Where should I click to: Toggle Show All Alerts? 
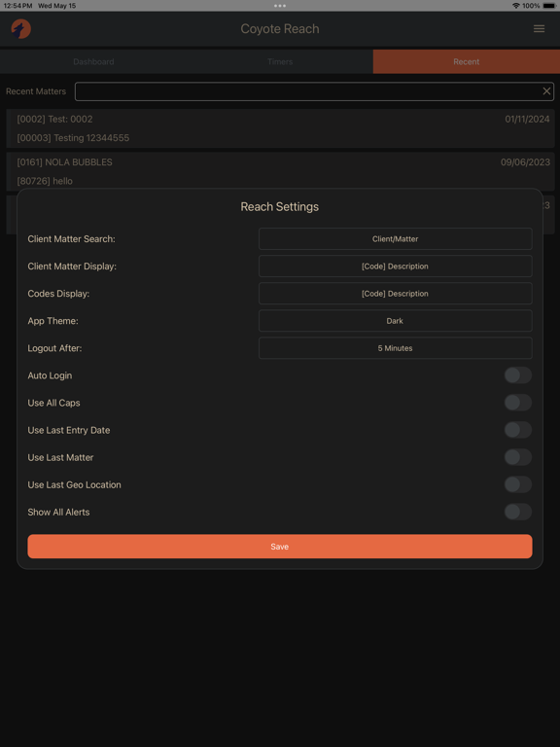(517, 513)
